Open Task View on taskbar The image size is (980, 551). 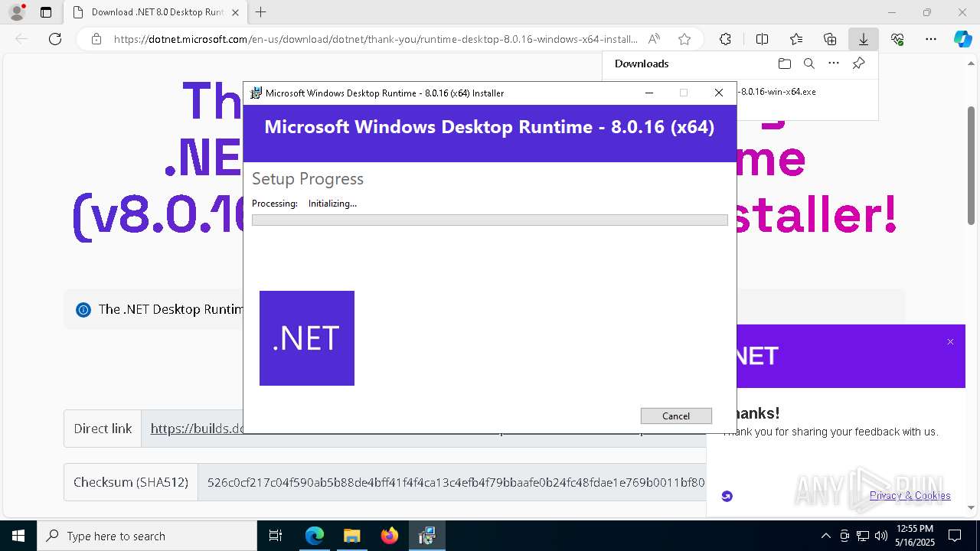[276, 536]
